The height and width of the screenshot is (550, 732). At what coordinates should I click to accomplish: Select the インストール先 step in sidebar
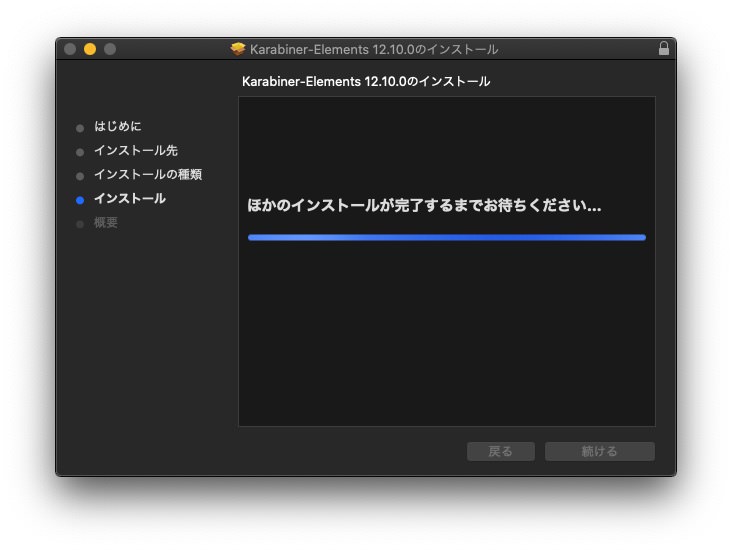[136, 150]
